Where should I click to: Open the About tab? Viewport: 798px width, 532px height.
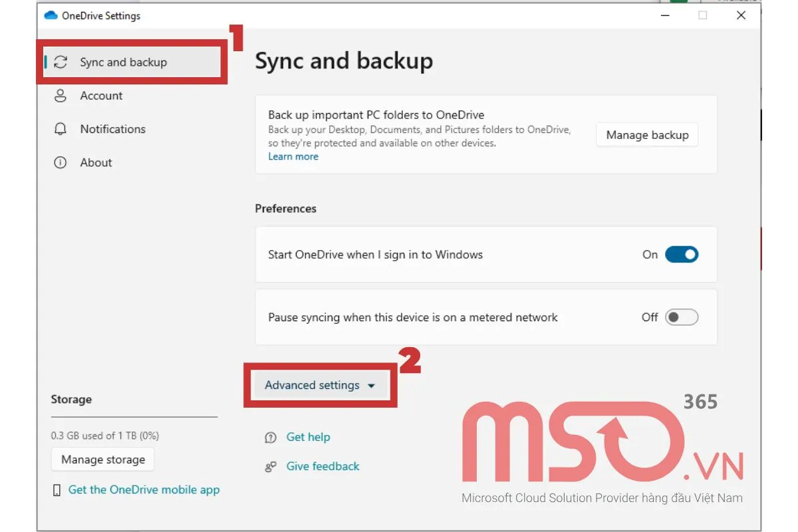click(x=96, y=163)
